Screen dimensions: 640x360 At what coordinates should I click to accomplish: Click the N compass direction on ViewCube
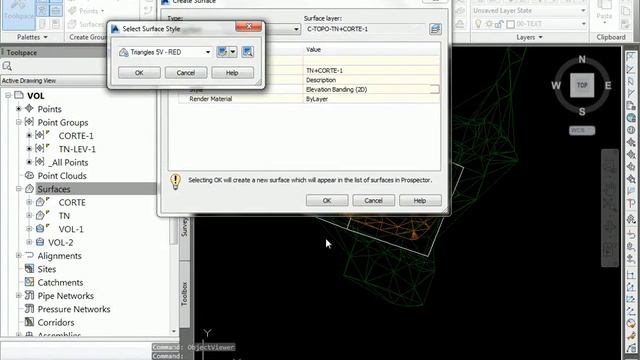(x=582, y=60)
